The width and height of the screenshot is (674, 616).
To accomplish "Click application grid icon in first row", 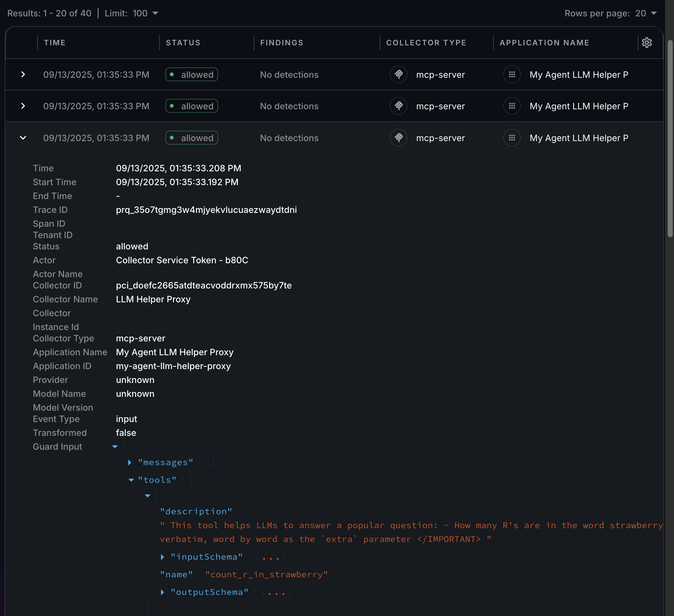I will pos(511,74).
